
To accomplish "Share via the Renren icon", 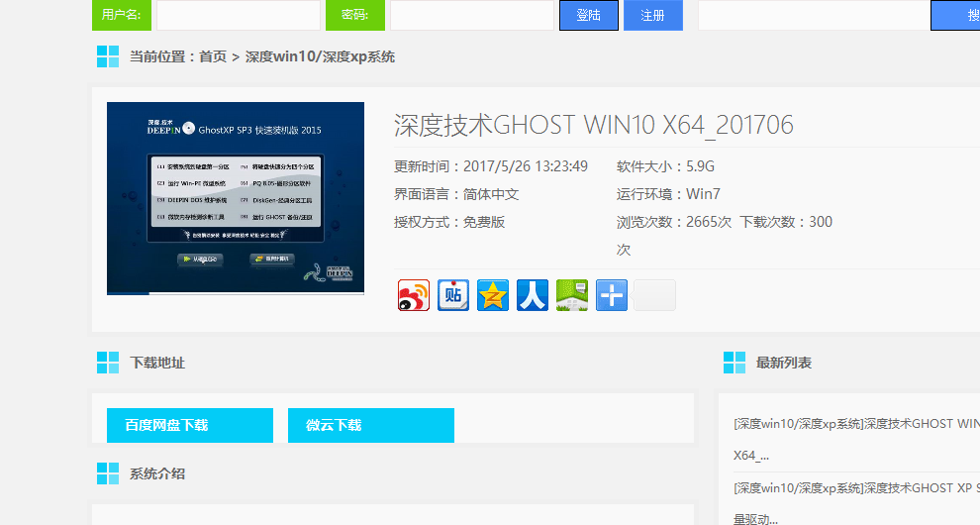I will [533, 295].
